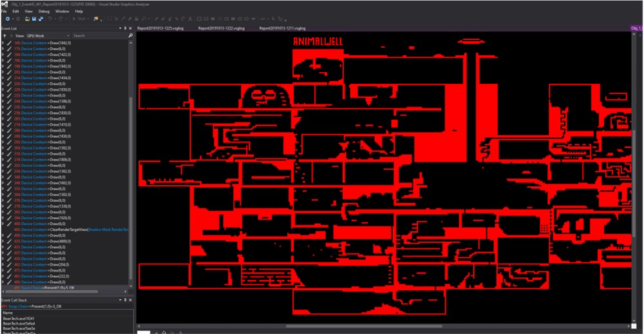Switch to Report20191013-1211.vsglog tab

283,28
